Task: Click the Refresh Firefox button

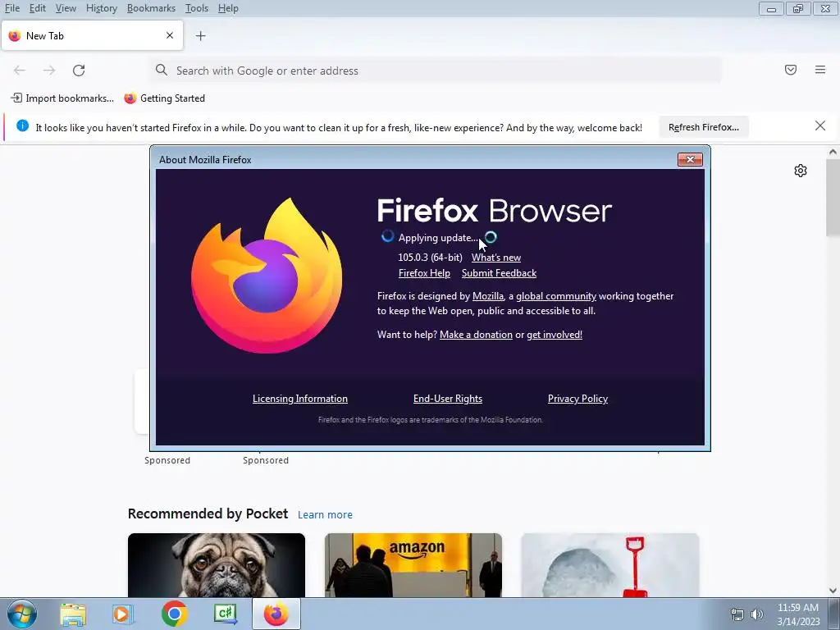Action: (703, 127)
